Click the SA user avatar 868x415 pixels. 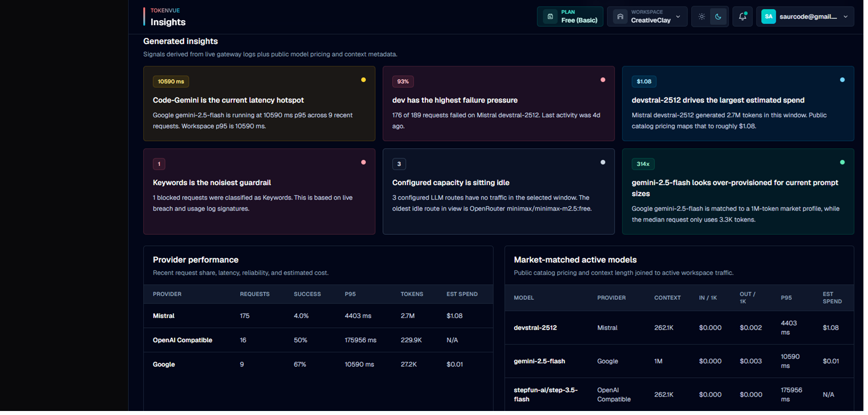click(768, 17)
